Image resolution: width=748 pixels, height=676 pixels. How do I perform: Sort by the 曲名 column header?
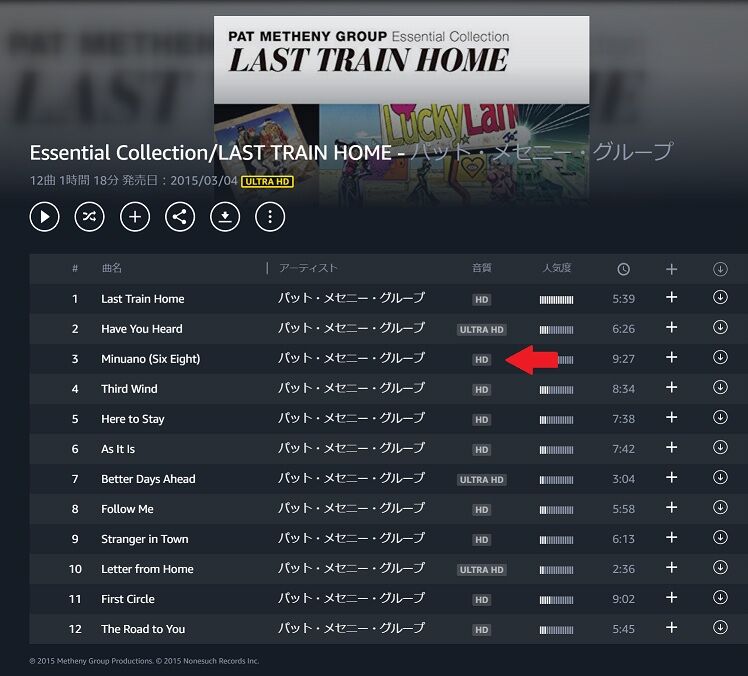(x=112, y=268)
